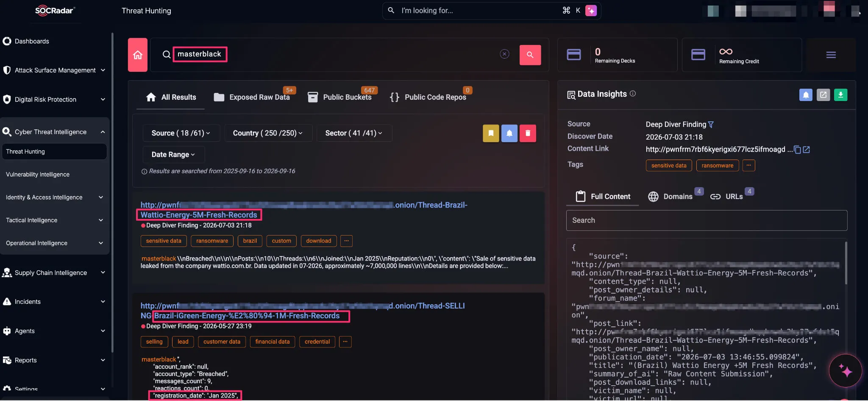Click the Dashboards sidebar icon

7,41
